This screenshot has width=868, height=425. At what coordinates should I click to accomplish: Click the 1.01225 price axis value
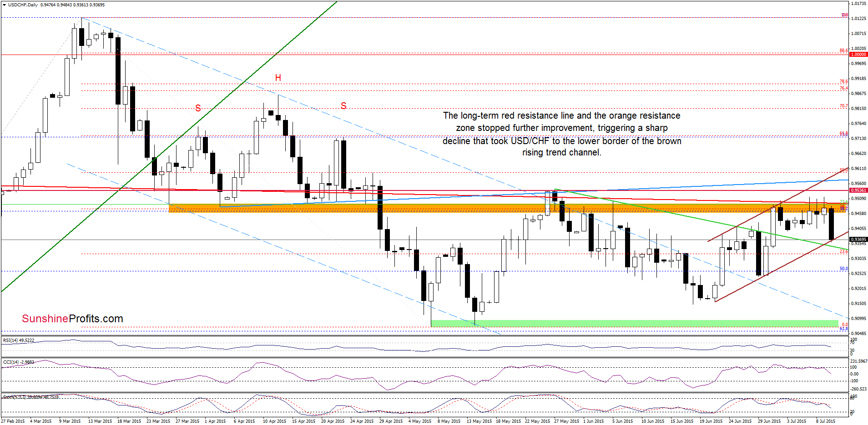click(x=858, y=19)
